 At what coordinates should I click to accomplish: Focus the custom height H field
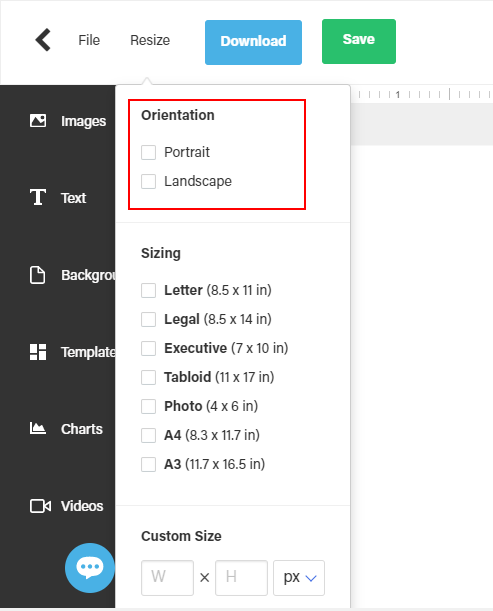click(x=242, y=578)
